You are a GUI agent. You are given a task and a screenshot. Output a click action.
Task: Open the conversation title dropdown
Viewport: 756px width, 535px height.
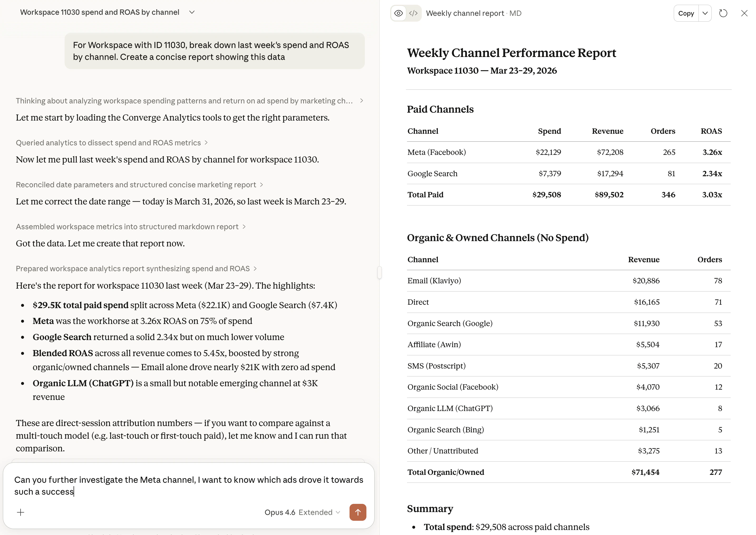[x=192, y=12]
